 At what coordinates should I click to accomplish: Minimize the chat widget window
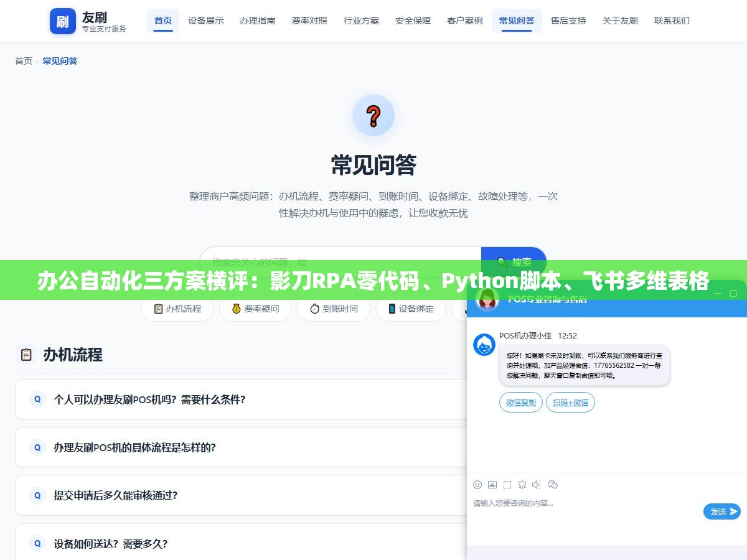(717, 294)
